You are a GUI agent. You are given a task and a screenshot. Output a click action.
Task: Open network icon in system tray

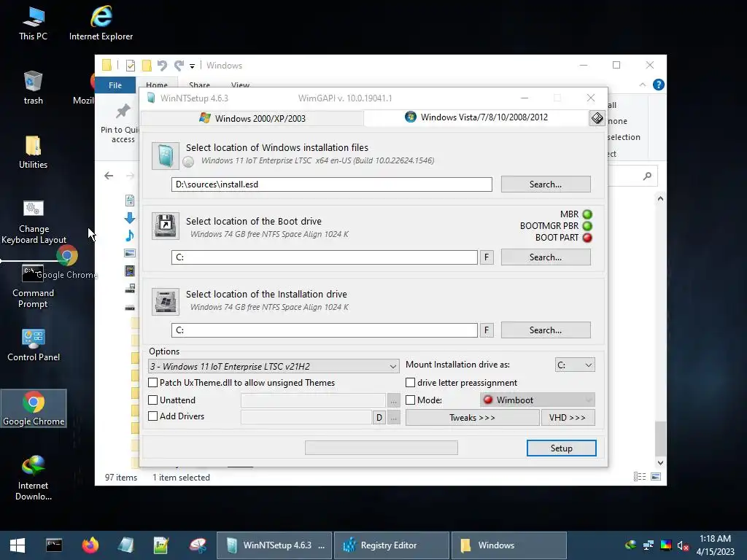point(648,545)
